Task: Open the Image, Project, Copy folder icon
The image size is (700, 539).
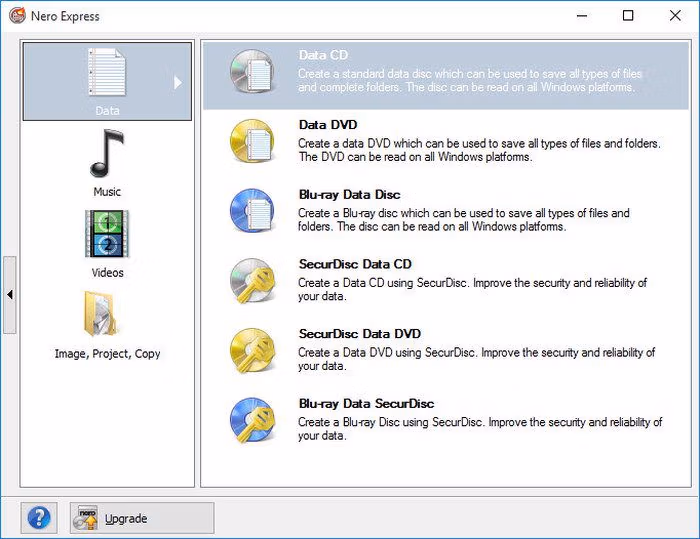Action: tap(100, 313)
